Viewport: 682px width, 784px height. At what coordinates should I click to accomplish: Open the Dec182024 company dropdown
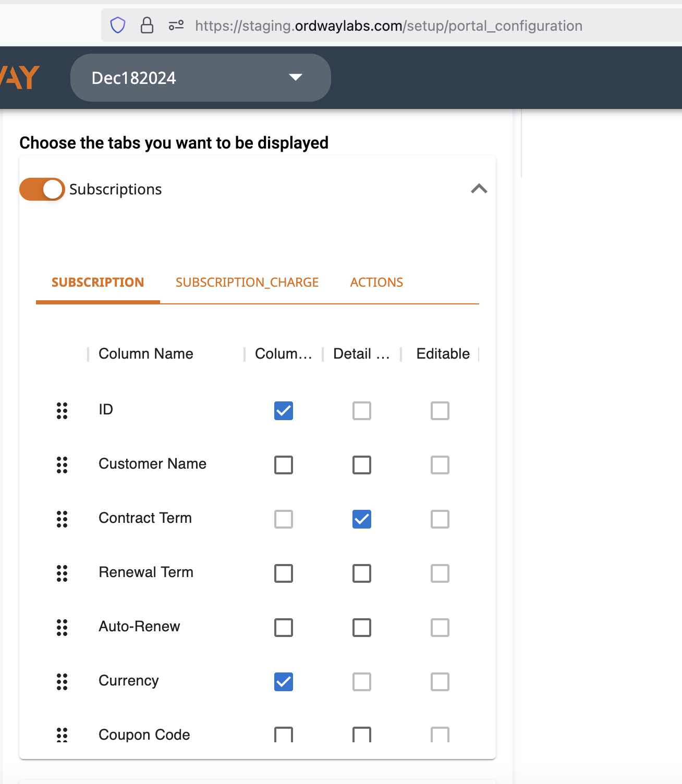point(201,78)
